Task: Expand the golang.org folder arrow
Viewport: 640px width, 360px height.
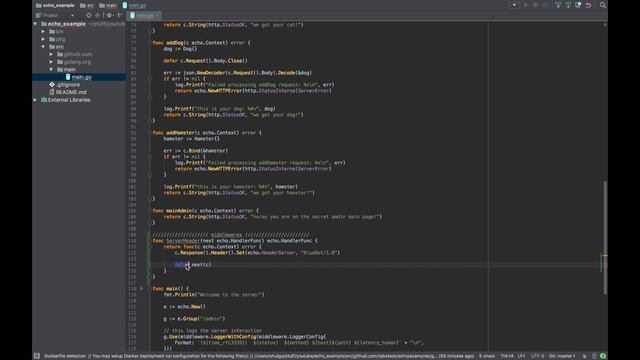Action: pyautogui.click(x=51, y=62)
